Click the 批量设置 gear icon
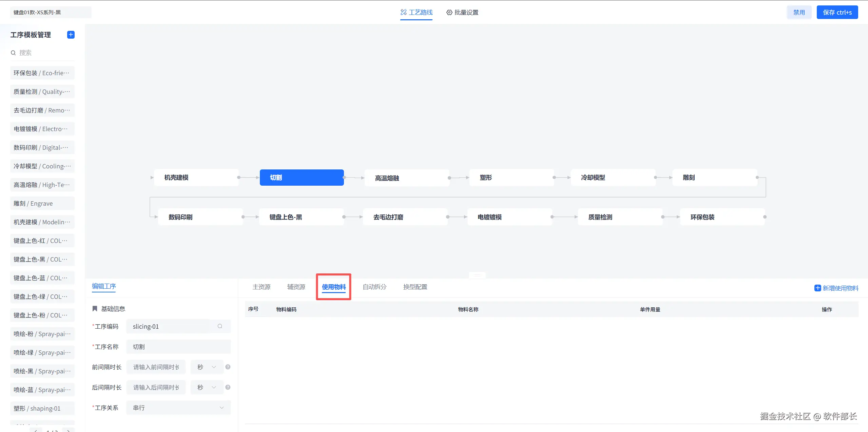Screen dimensions: 868x432 pyautogui.click(x=449, y=13)
